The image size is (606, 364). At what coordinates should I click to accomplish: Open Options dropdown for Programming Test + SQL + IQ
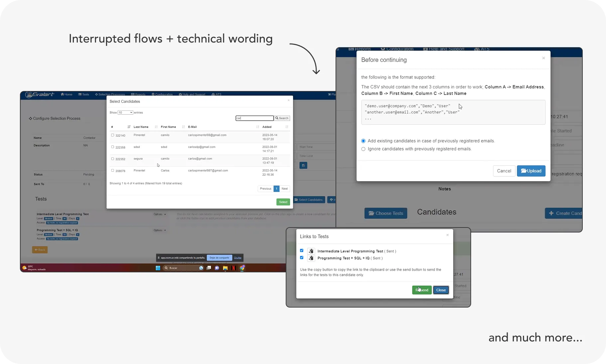click(x=160, y=230)
